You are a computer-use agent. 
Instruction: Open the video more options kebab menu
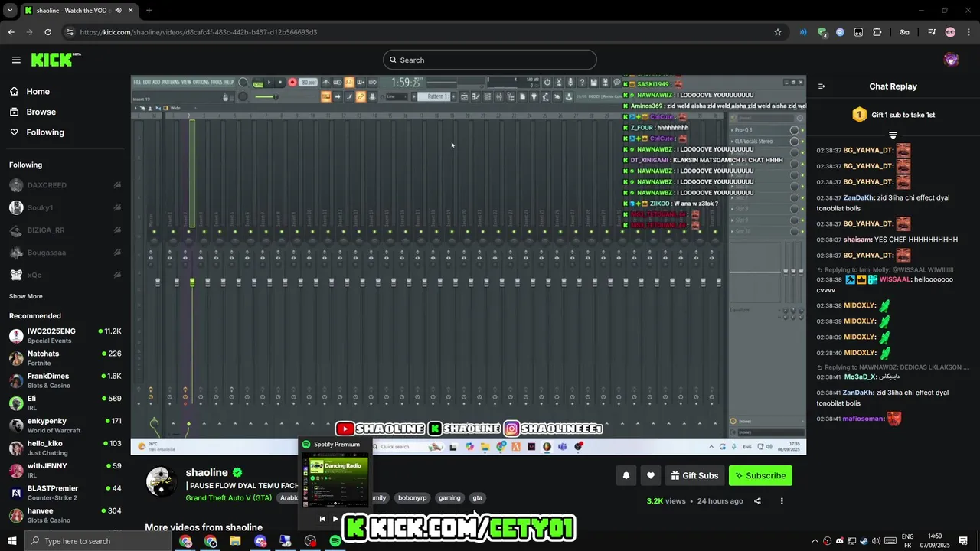[782, 501]
